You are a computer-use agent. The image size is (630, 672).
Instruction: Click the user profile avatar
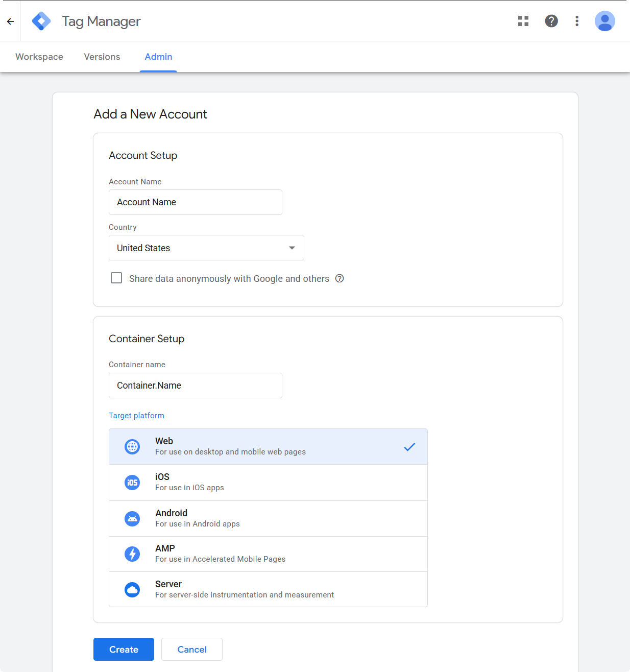point(605,21)
